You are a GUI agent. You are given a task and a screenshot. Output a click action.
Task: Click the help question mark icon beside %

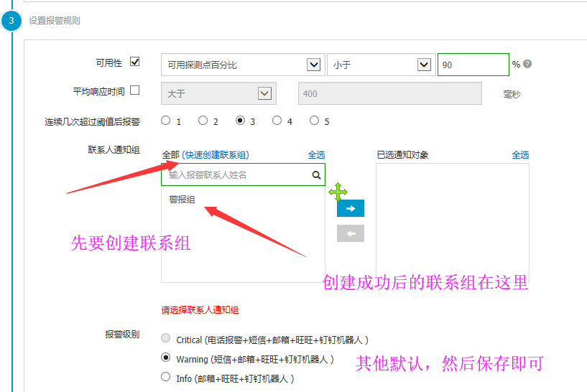pyautogui.click(x=527, y=64)
